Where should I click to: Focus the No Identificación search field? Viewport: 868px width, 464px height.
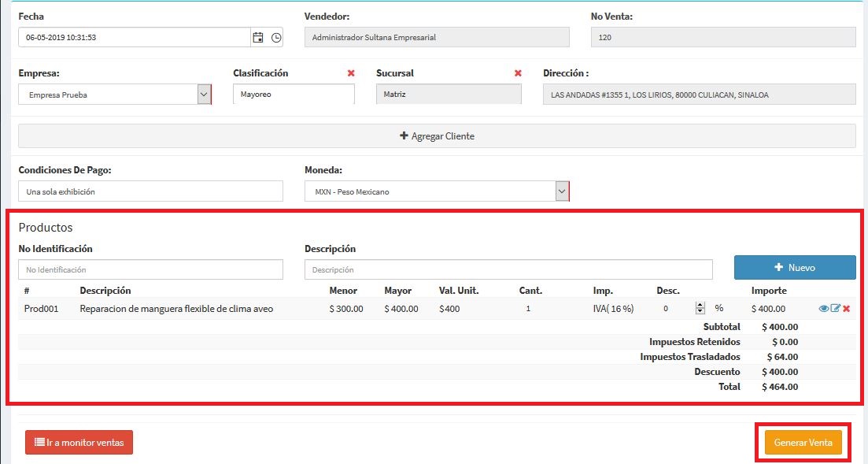click(150, 269)
